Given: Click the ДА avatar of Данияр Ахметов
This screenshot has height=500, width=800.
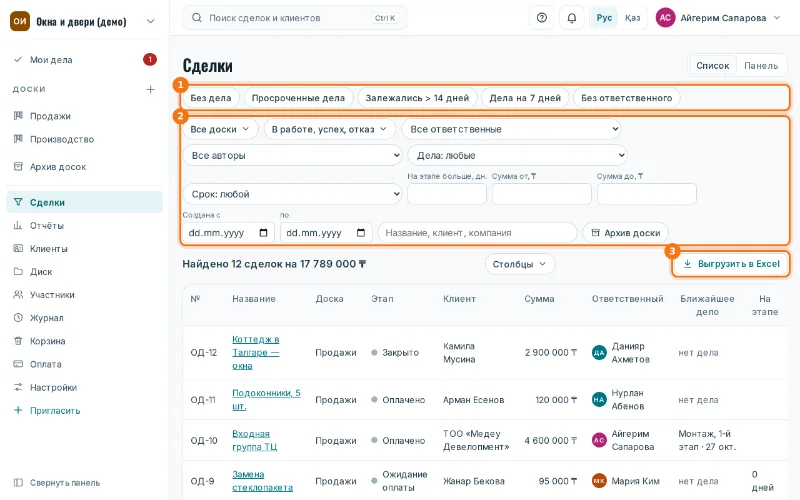Looking at the screenshot, I should [599, 353].
